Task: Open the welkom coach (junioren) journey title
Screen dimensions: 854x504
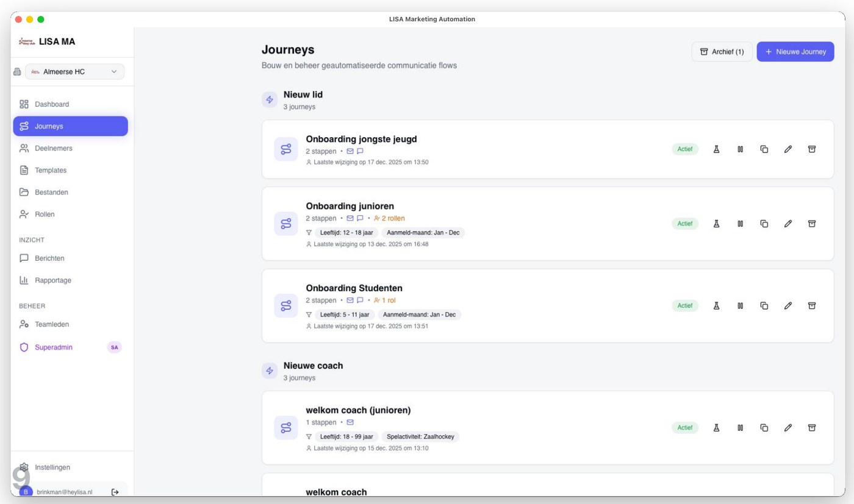Action: click(x=358, y=410)
